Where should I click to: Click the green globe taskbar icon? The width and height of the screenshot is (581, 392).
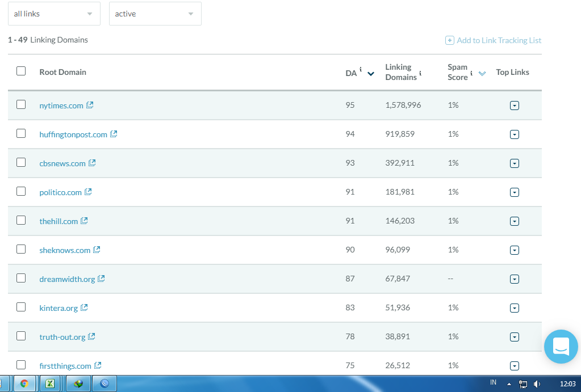pos(78,383)
